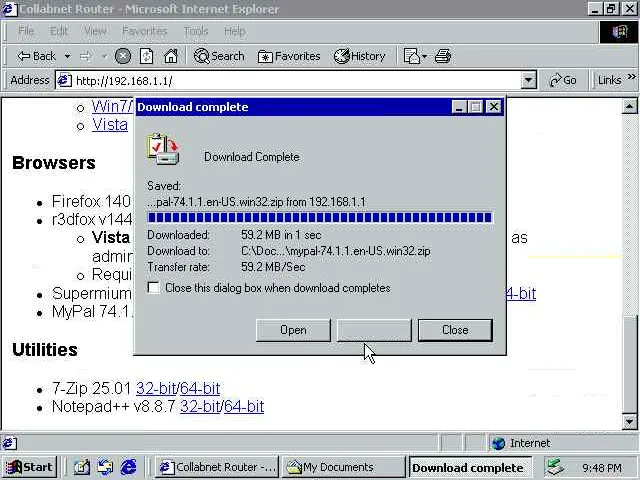Open the Forward history dropdown arrow

pos(104,56)
